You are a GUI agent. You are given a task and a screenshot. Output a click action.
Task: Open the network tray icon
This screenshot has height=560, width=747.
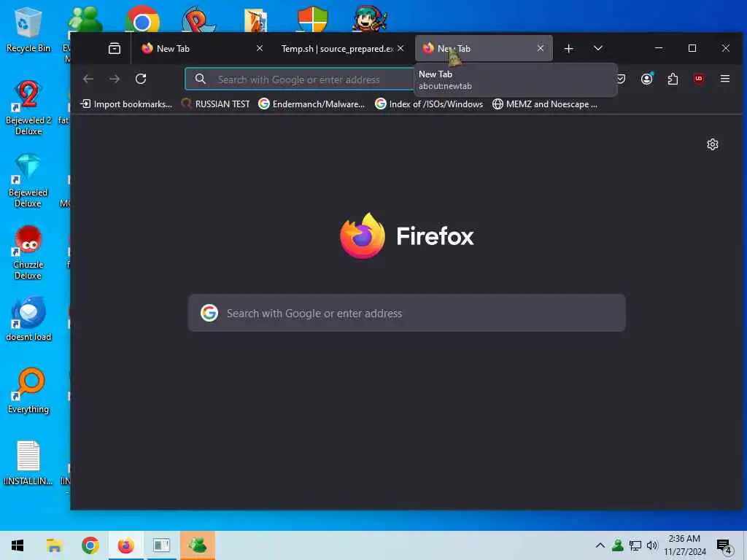(x=635, y=545)
